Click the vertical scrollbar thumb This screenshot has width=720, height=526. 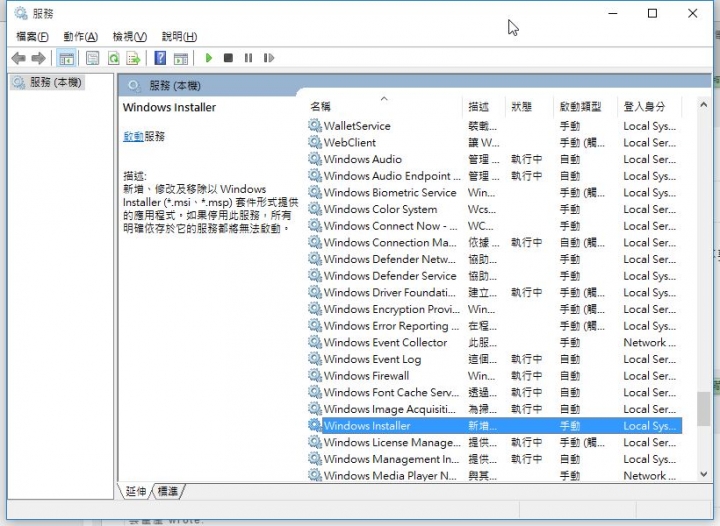click(703, 408)
